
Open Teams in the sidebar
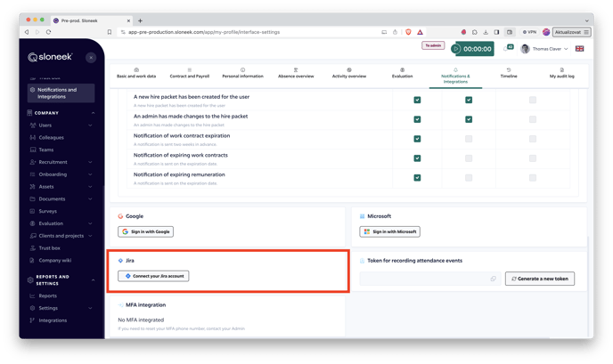[x=46, y=150]
